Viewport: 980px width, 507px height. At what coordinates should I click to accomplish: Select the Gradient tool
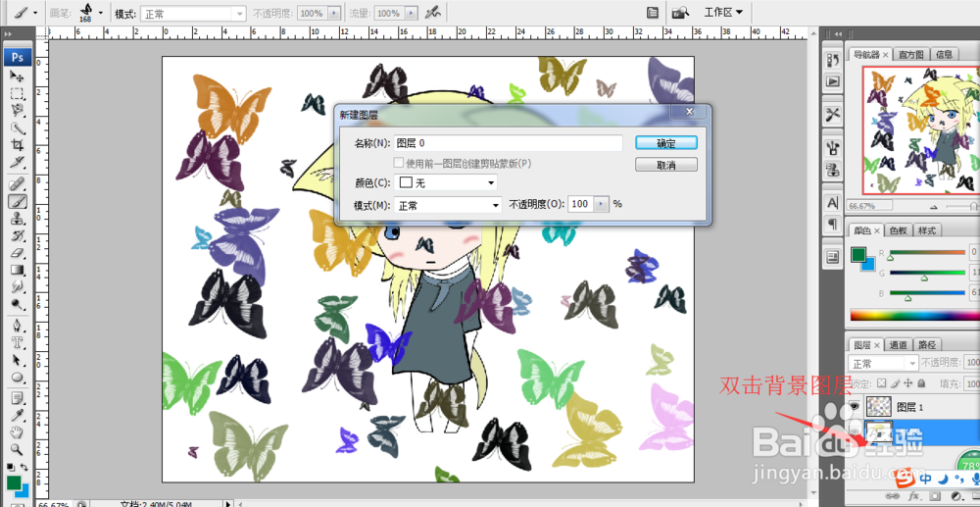click(x=18, y=270)
